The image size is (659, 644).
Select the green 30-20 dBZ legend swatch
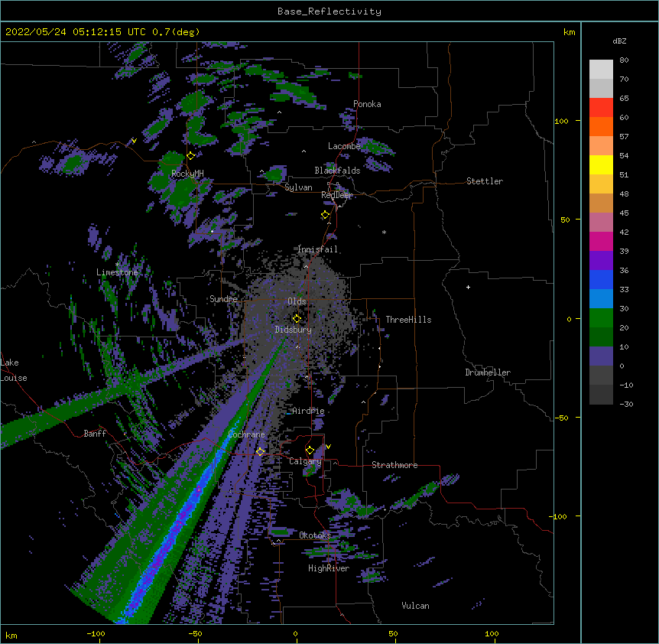point(601,318)
